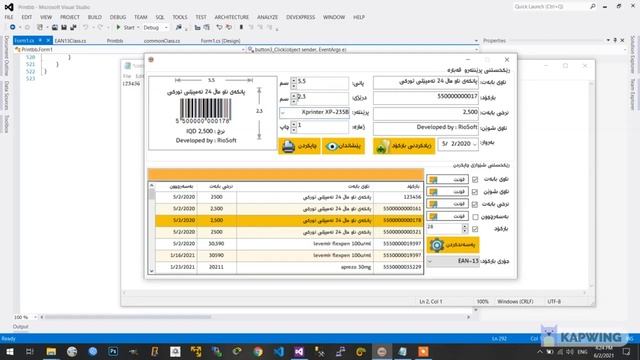Select table row with barcode 123456
The height and width of the screenshot is (360, 640).
coord(289,197)
